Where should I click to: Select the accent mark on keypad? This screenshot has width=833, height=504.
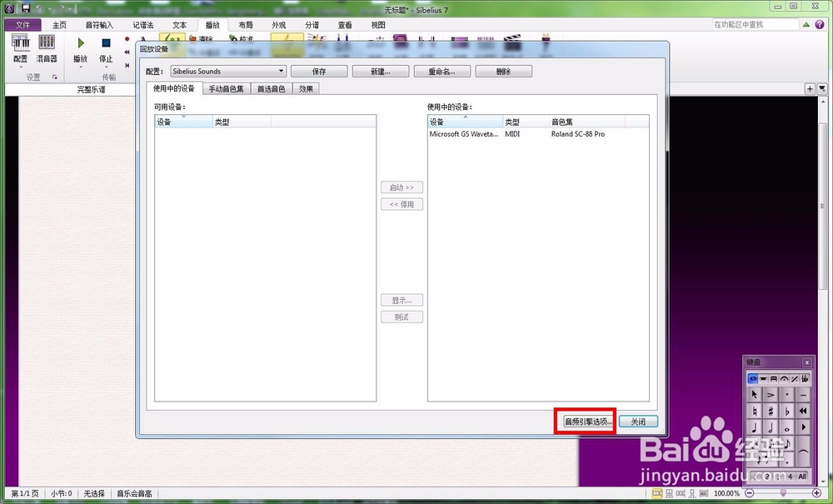pos(771,395)
